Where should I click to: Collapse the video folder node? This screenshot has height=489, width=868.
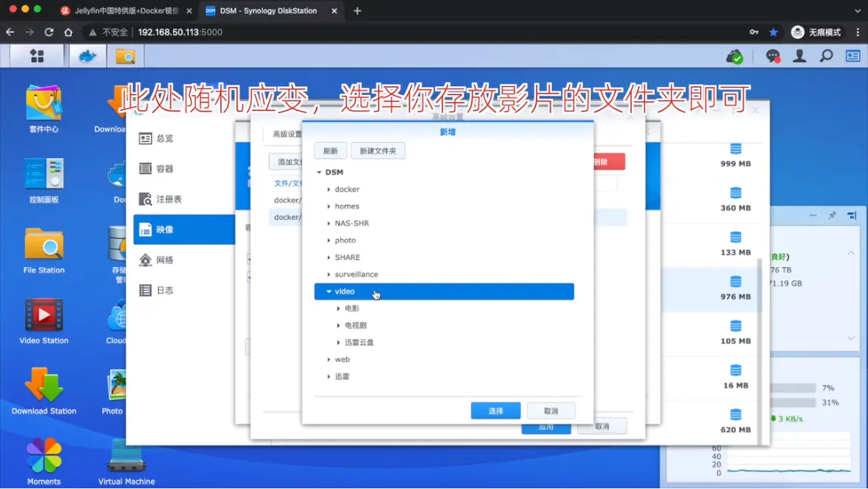(x=329, y=292)
